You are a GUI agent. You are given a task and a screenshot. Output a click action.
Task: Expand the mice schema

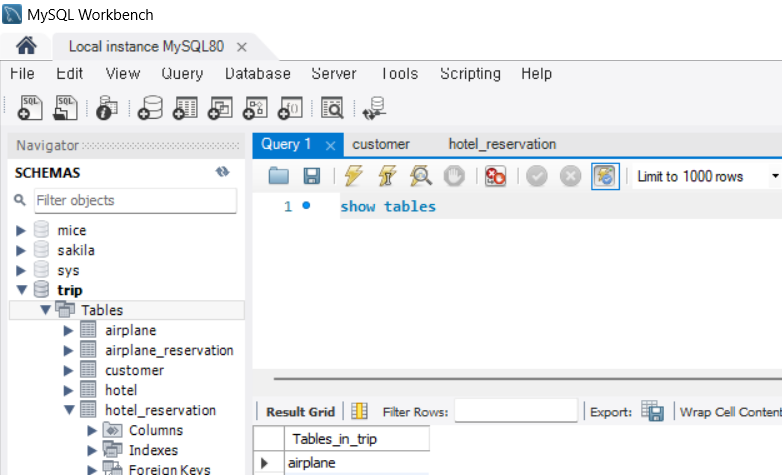(x=20, y=231)
